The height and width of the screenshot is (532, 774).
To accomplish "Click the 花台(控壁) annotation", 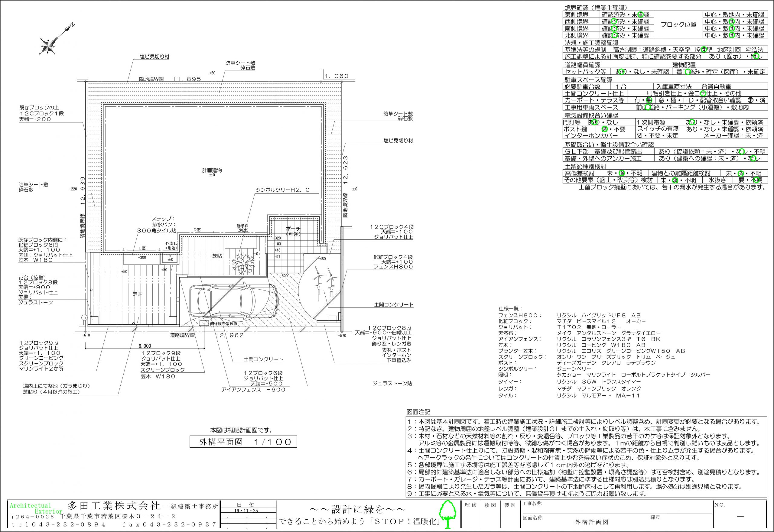I will coord(32,277).
